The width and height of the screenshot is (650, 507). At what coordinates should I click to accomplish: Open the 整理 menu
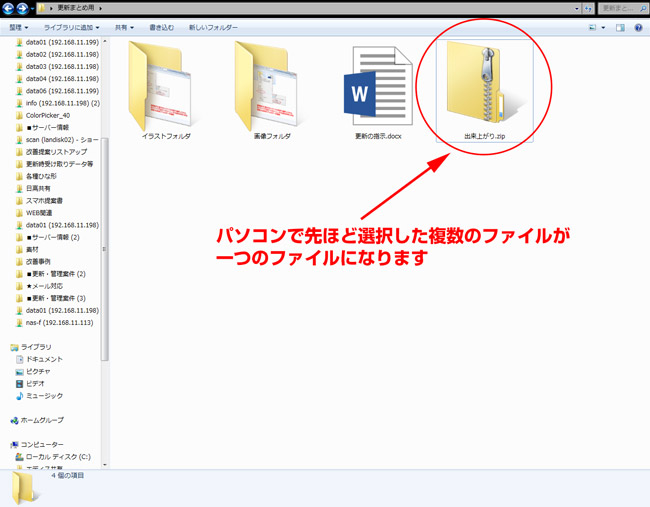[x=19, y=27]
